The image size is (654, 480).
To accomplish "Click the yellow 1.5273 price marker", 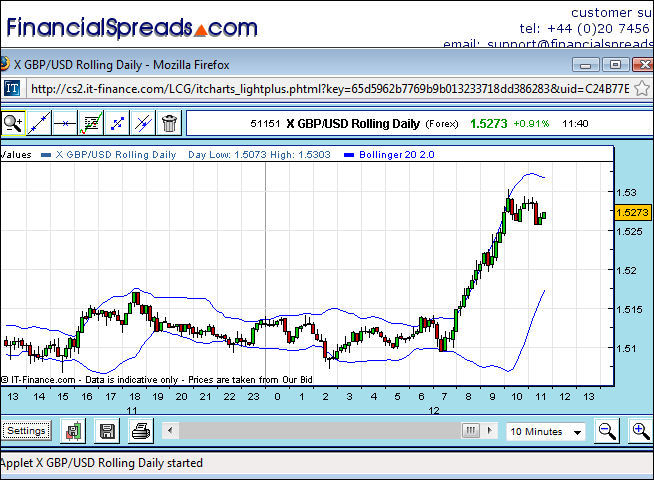I will pos(633,212).
